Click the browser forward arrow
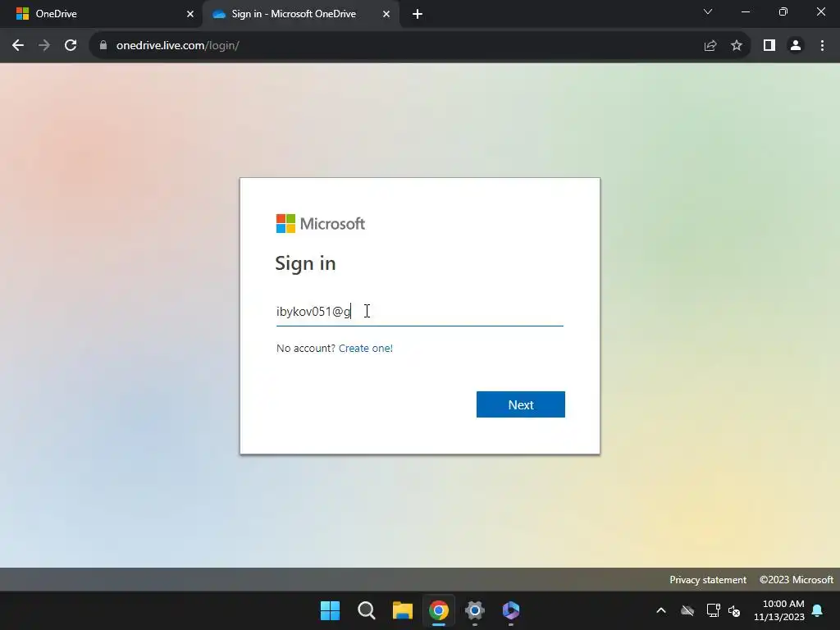 pyautogui.click(x=44, y=46)
